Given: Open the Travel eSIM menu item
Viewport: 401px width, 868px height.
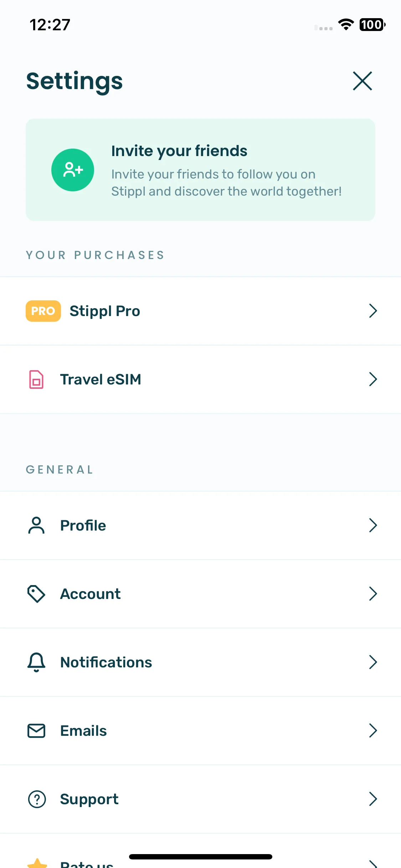Looking at the screenshot, I should click(200, 379).
